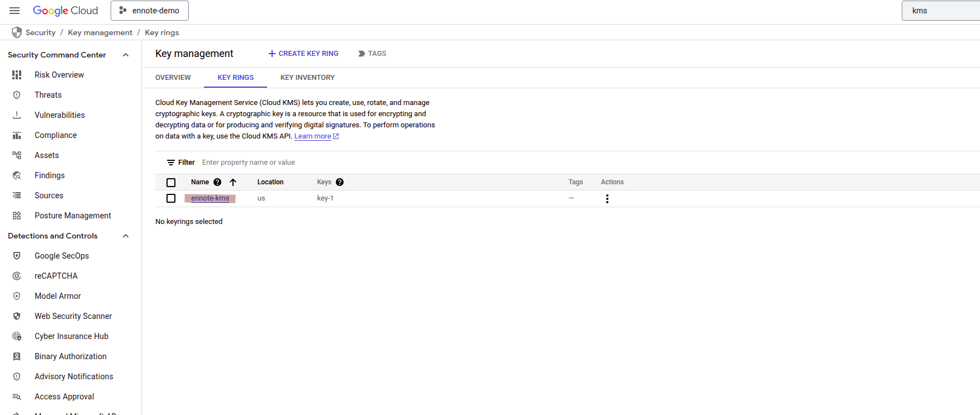Open Google SecOps in the sidebar
This screenshot has height=415, width=980.
coord(62,256)
